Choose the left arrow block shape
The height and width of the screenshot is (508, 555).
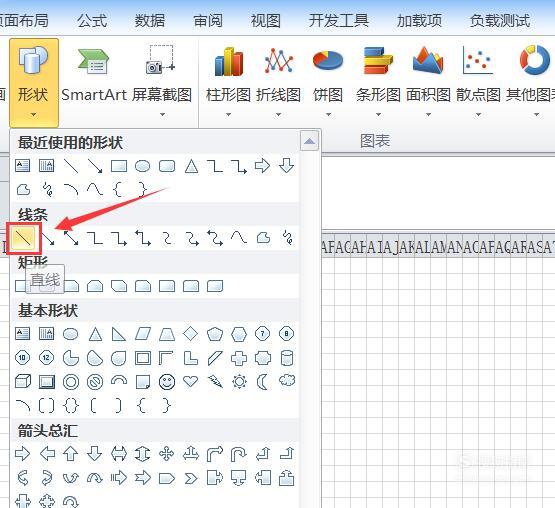[47, 454]
